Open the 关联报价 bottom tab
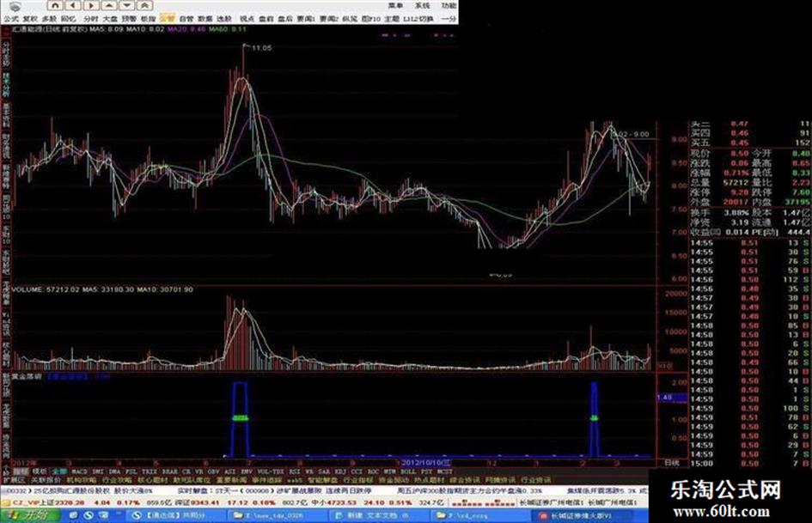Screen dimensions: 812x523 pos(46,480)
